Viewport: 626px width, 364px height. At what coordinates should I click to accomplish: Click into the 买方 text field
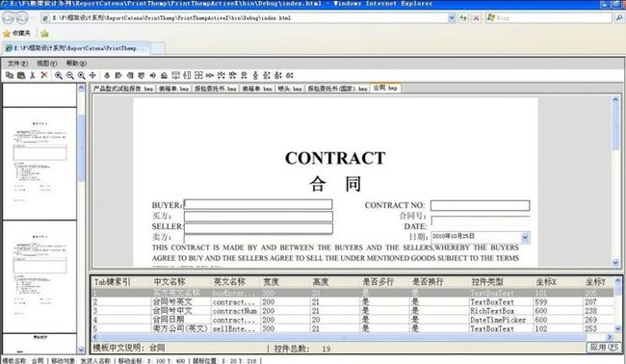(x=258, y=217)
